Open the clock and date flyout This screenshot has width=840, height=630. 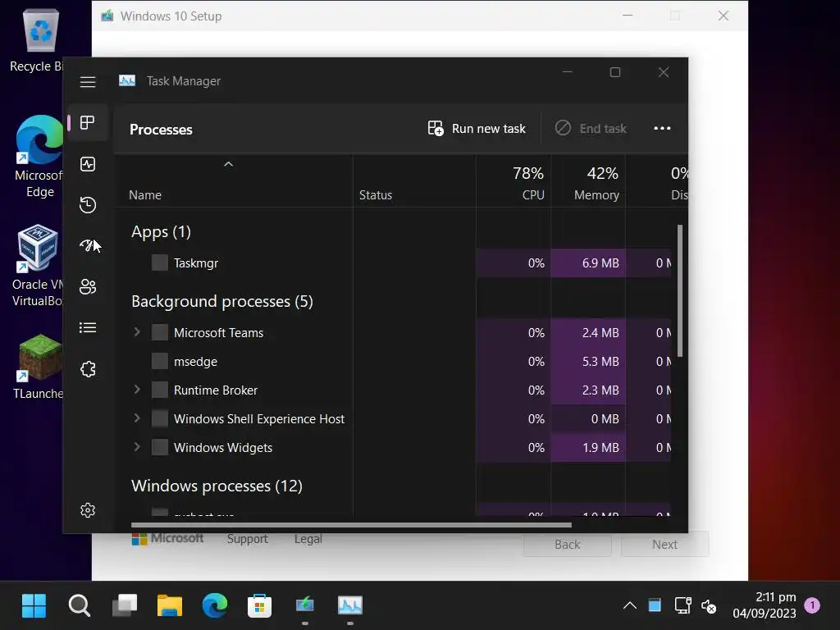click(x=765, y=605)
